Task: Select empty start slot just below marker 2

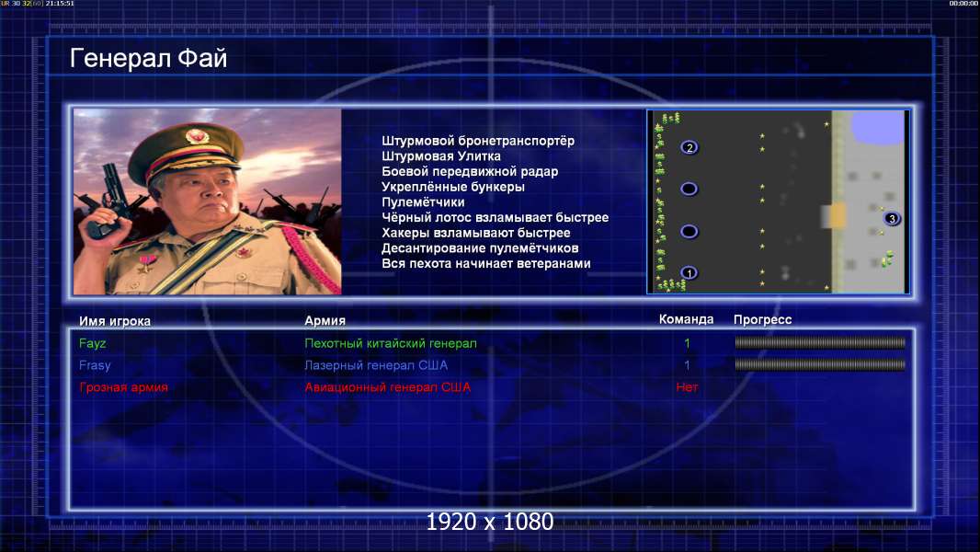Action: click(x=689, y=189)
